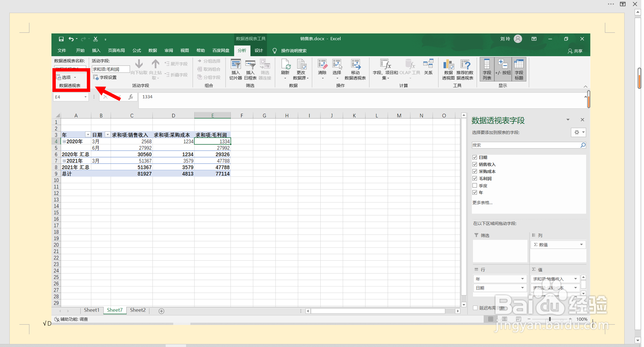Collapse the 2021年 group in pivot table
The height and width of the screenshot is (347, 644).
click(64, 161)
